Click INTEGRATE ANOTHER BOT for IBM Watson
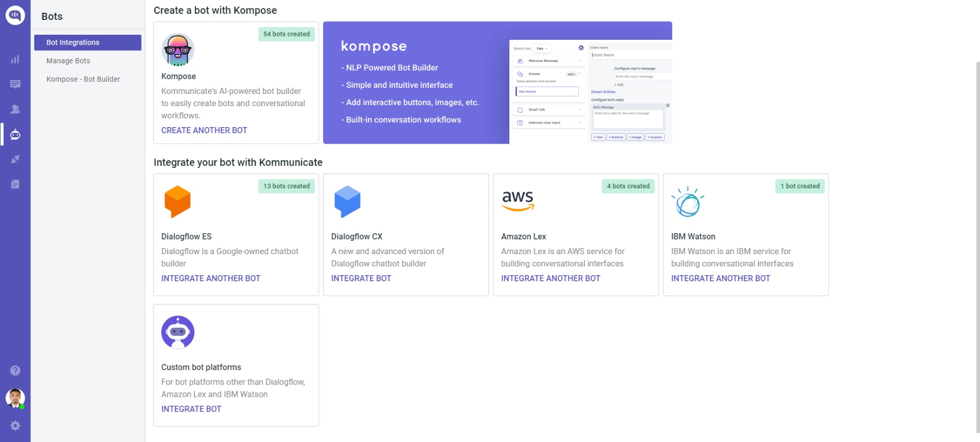Screen dimensions: 980x442 pos(721,278)
